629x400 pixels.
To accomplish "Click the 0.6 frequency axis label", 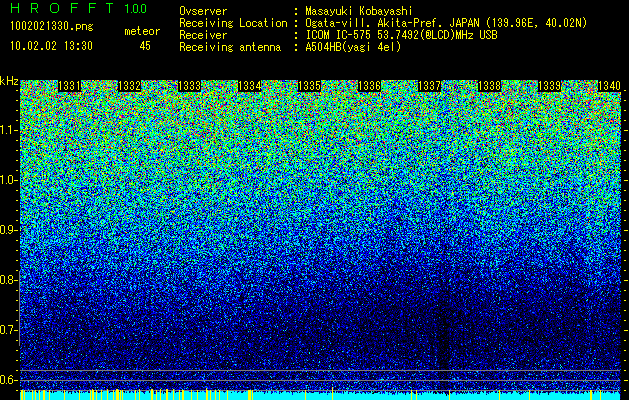I will coord(8,380).
